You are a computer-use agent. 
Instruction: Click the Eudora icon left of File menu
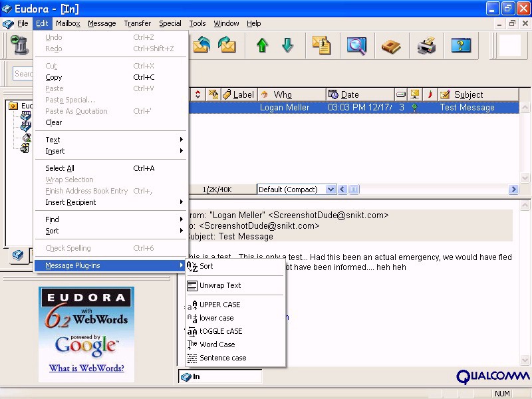tap(8, 24)
